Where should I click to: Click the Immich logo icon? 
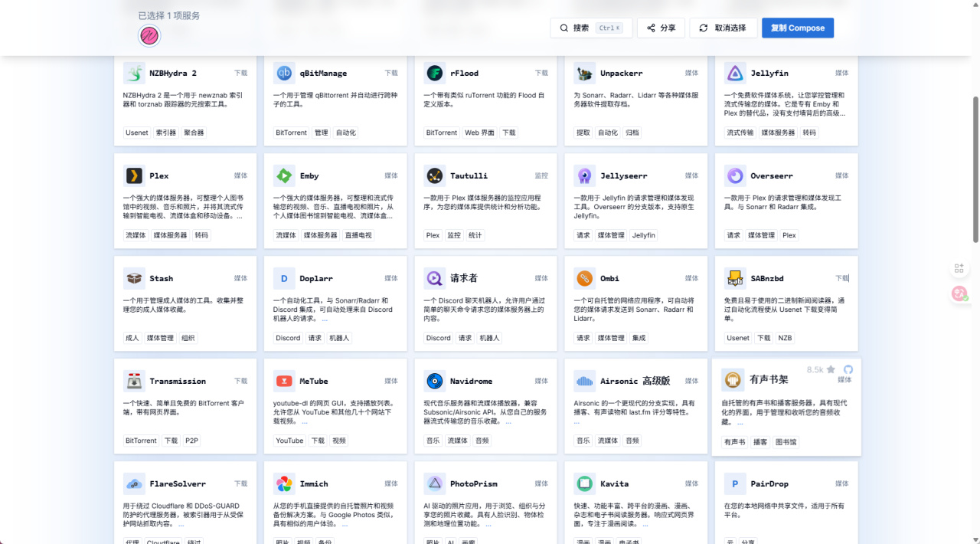click(284, 483)
